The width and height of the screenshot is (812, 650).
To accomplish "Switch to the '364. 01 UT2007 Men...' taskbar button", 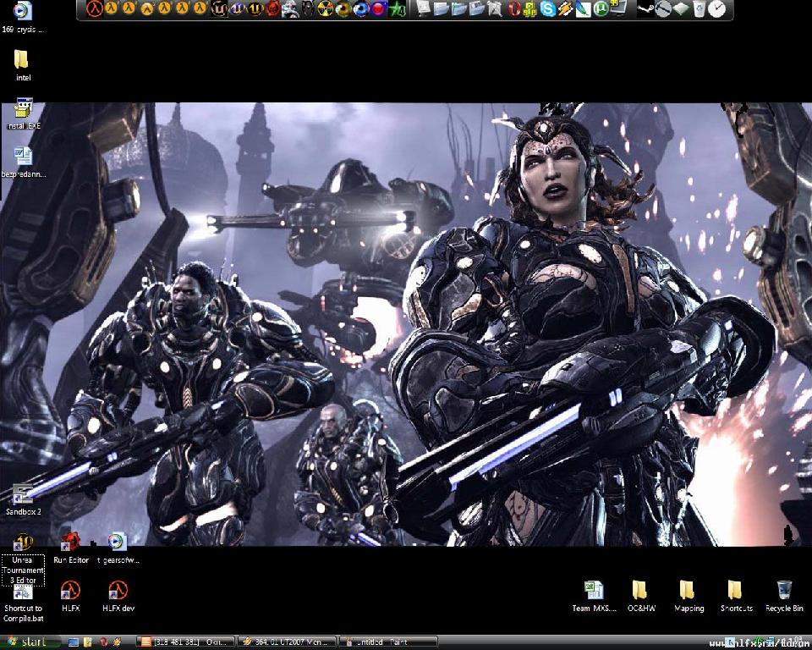I will point(287,642).
